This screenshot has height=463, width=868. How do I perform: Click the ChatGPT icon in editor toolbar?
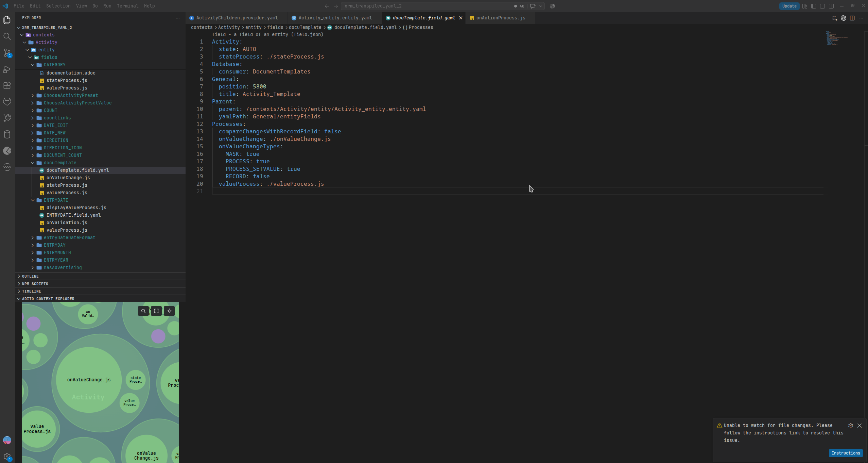pyautogui.click(x=844, y=18)
